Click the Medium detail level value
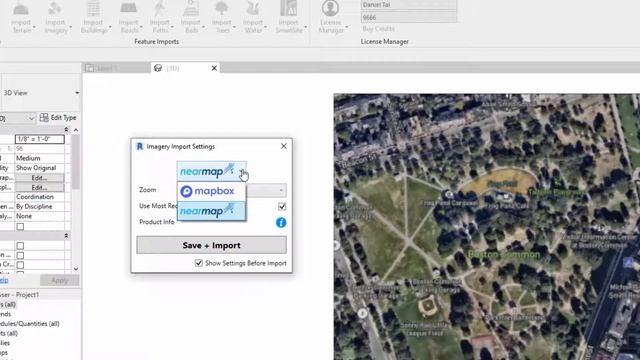Screen dimensions: 640x360 [40, 158]
